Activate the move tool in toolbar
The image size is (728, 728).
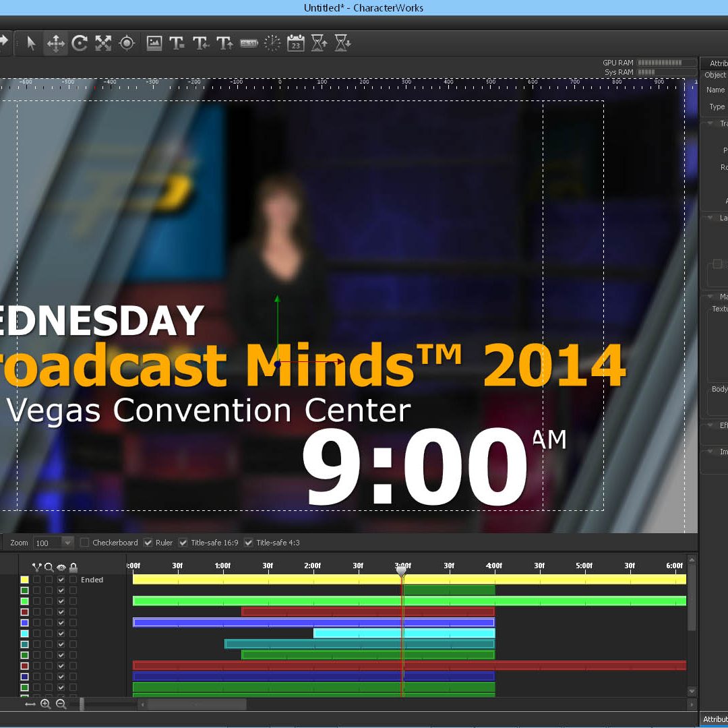tap(55, 43)
